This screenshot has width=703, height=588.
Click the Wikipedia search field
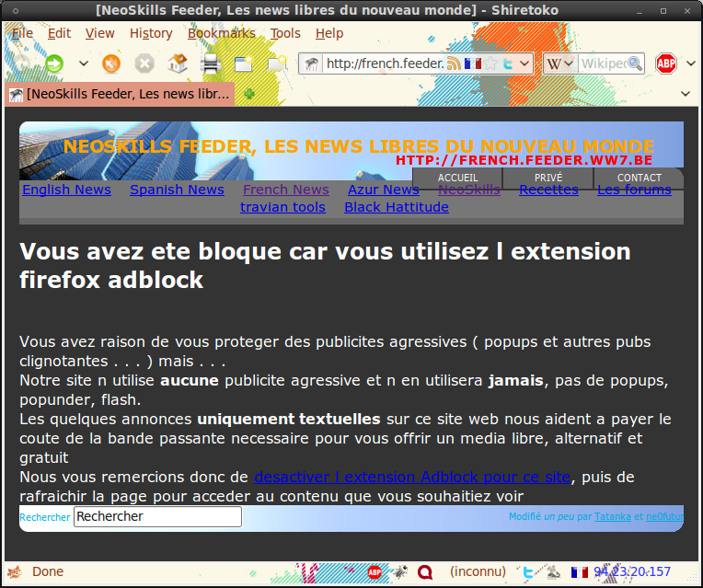point(603,63)
